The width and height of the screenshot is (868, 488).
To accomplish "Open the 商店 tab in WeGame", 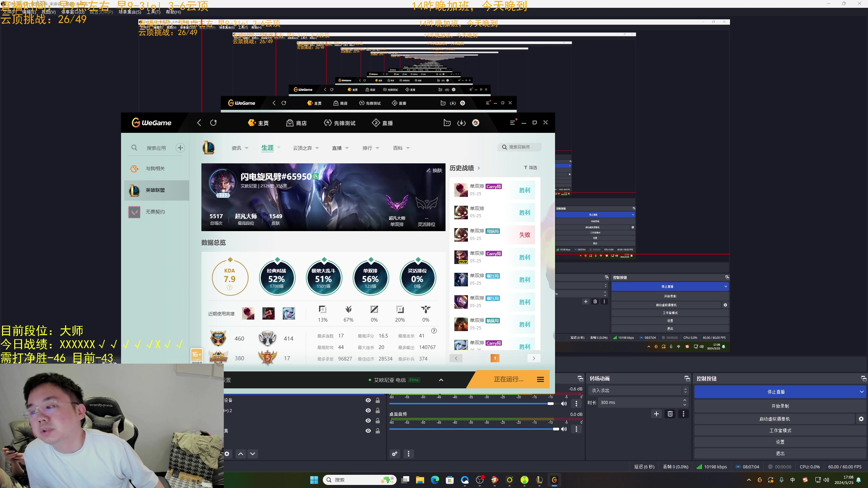I will [297, 123].
